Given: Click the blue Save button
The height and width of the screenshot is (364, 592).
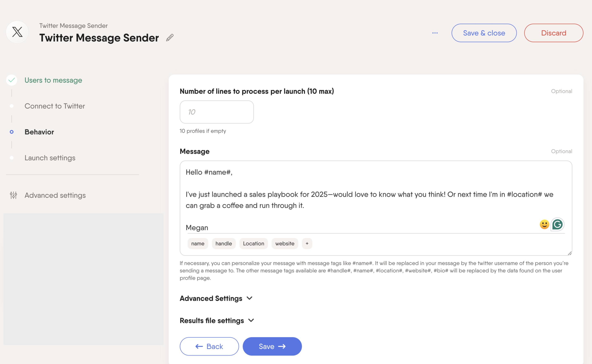Looking at the screenshot, I should [x=272, y=346].
